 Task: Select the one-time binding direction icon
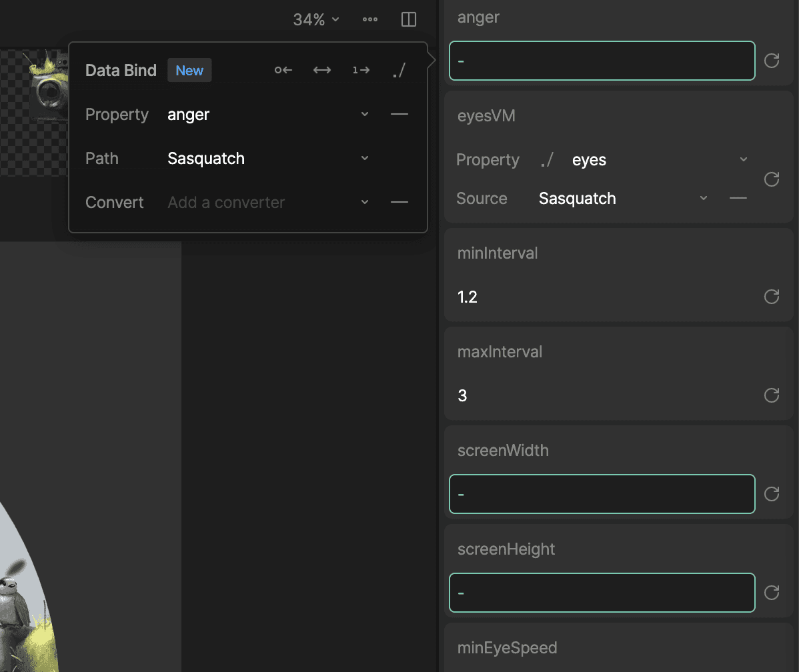pyautogui.click(x=360, y=69)
